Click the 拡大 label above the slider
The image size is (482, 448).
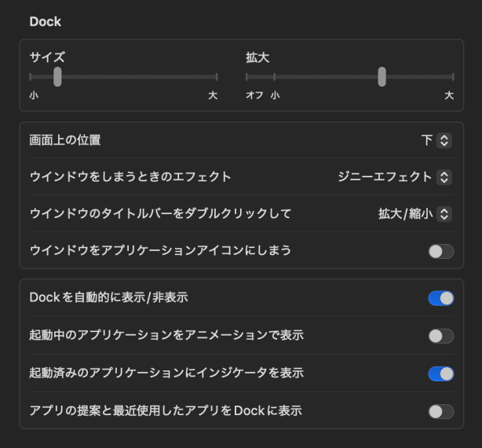[257, 57]
